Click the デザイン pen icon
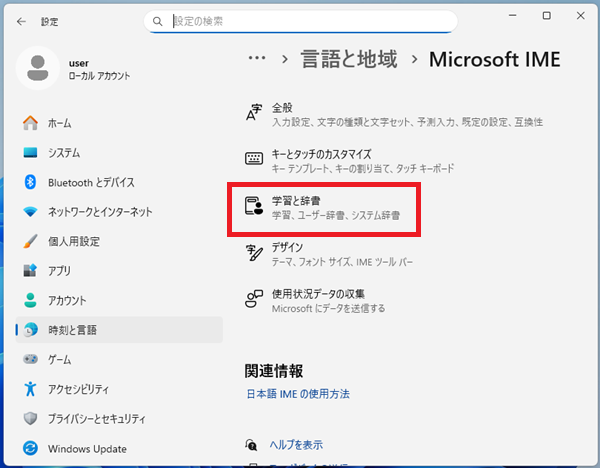 coord(254,253)
